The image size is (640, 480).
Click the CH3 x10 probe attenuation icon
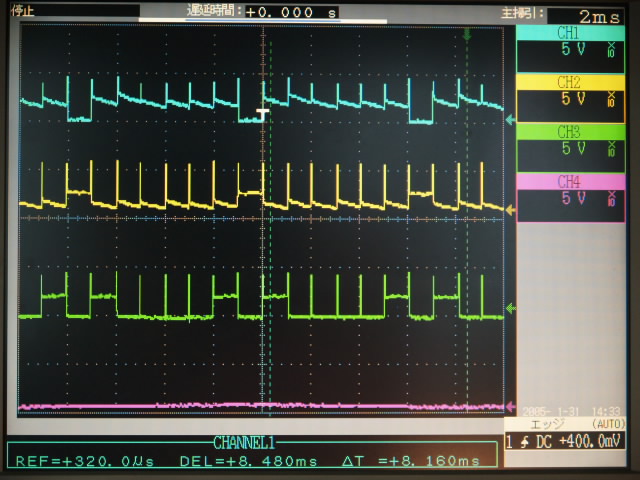coord(611,149)
